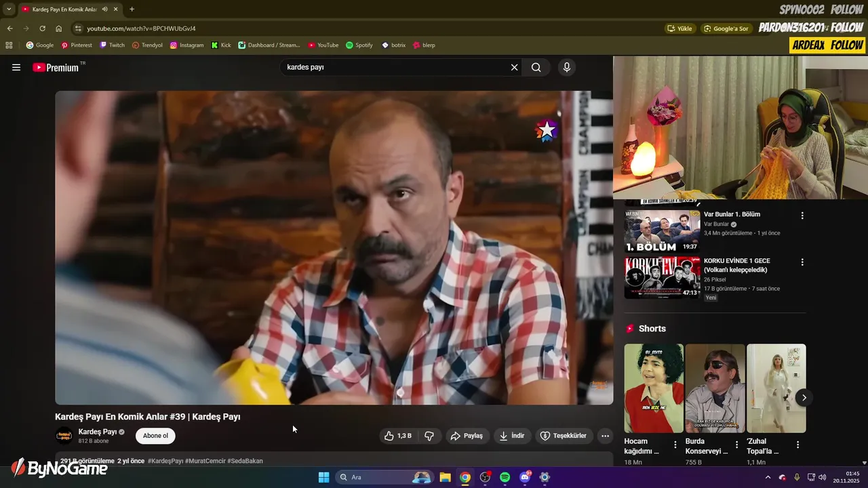Image resolution: width=868 pixels, height=488 pixels.
Task: Click the taskbar Ara search box
Action: click(384, 477)
